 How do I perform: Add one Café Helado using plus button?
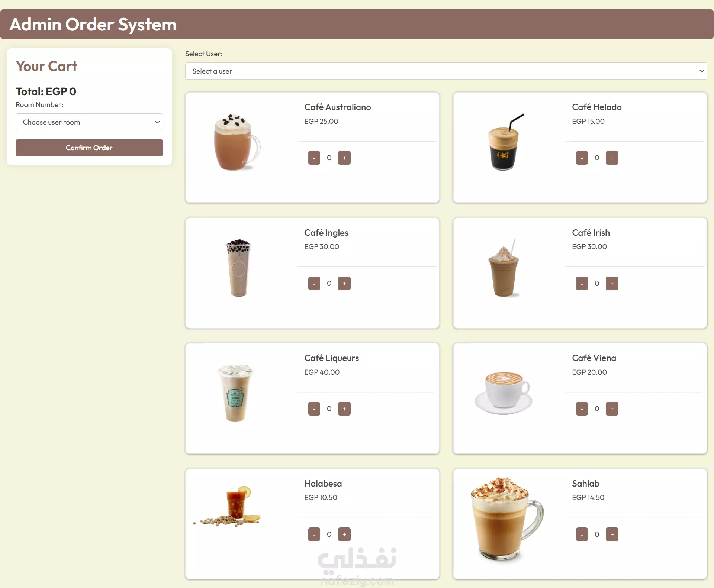(612, 158)
